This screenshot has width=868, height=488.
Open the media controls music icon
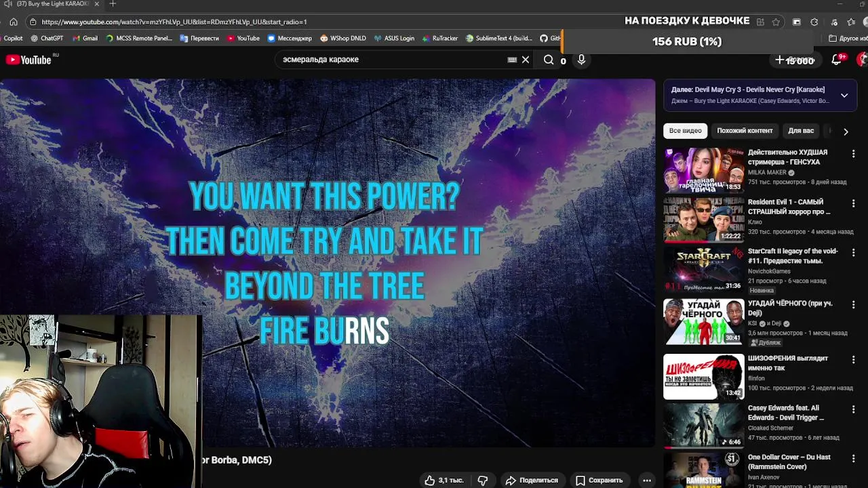click(x=833, y=22)
